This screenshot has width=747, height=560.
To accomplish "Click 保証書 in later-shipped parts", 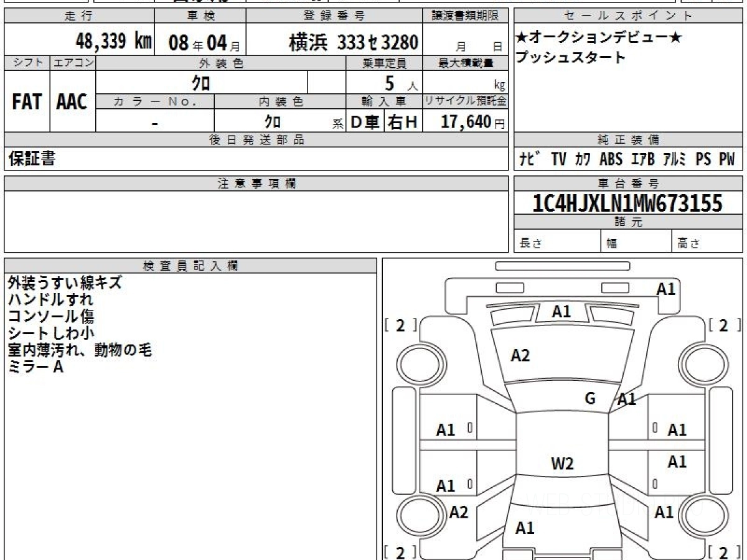I will click(32, 159).
